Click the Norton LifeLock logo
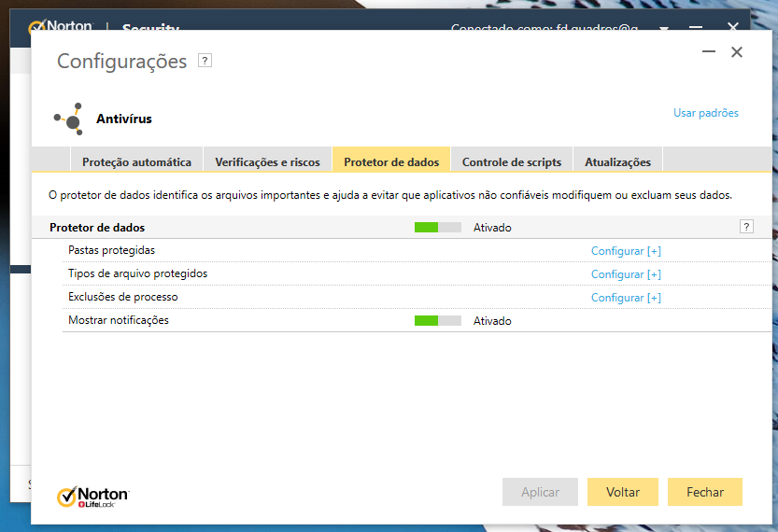The width and height of the screenshot is (778, 532). 93,497
